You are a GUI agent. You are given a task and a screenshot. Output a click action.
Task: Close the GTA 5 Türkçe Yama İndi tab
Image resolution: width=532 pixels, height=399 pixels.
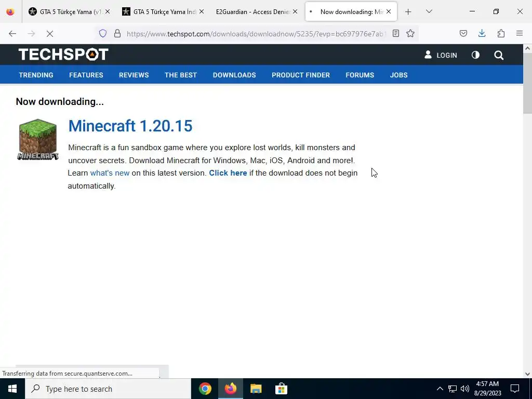click(x=202, y=11)
